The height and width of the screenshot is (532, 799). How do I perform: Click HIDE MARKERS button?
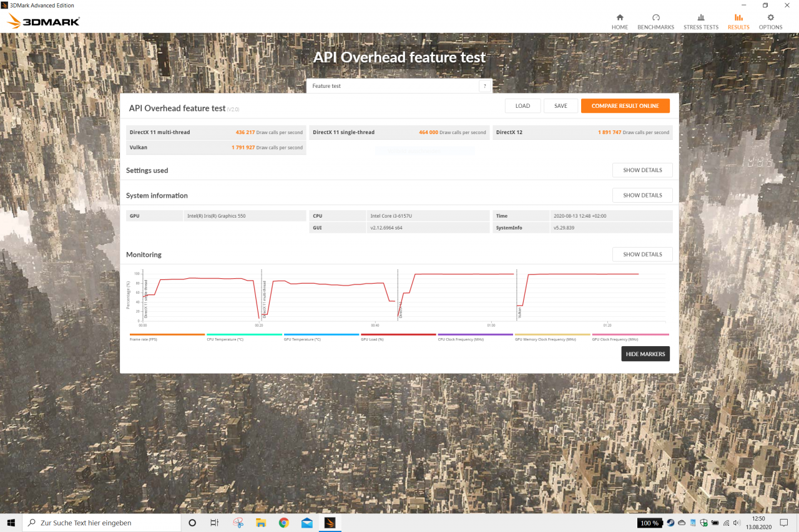645,354
